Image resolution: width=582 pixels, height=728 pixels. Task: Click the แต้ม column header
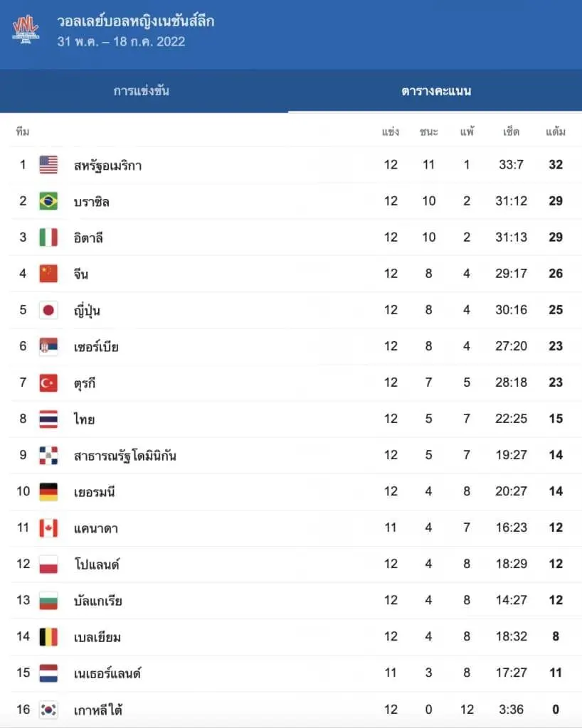(556, 132)
